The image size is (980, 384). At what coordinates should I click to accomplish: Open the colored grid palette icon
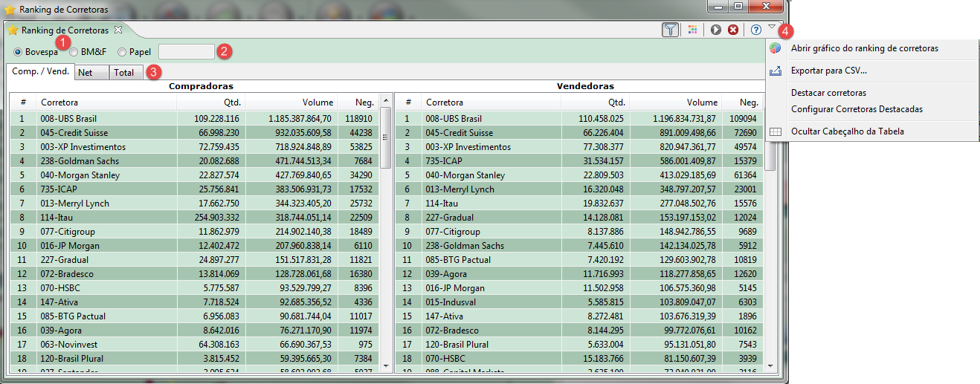[x=692, y=30]
